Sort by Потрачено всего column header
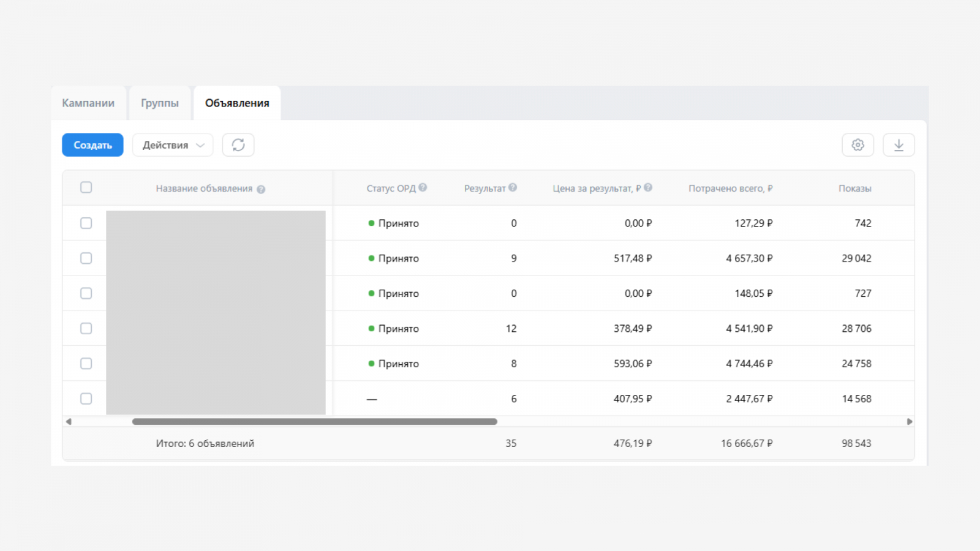This screenshot has width=980, height=551. 730,189
